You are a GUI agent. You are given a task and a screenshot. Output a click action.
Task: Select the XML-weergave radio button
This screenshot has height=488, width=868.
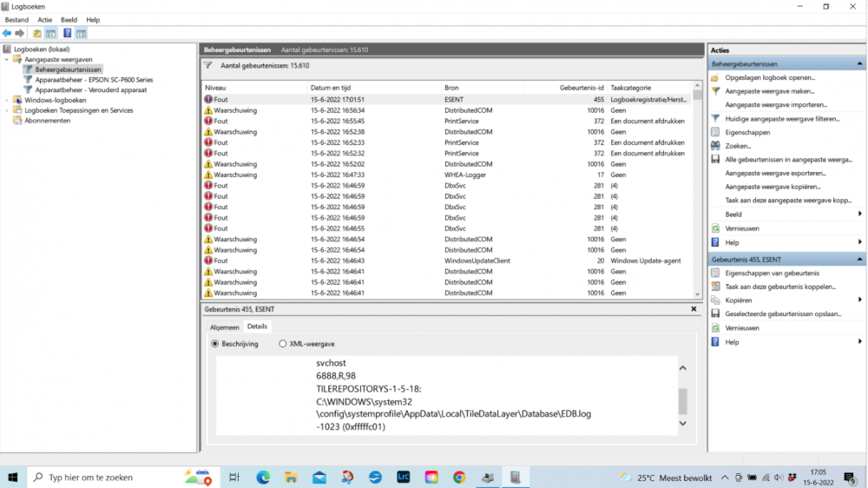[x=283, y=344]
